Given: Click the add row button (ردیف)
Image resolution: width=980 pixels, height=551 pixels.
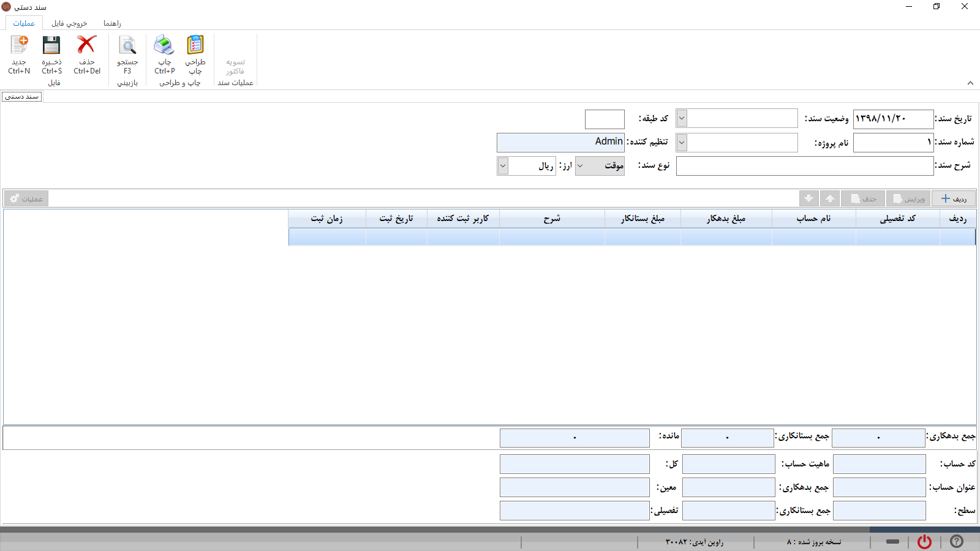Looking at the screenshot, I should point(953,198).
